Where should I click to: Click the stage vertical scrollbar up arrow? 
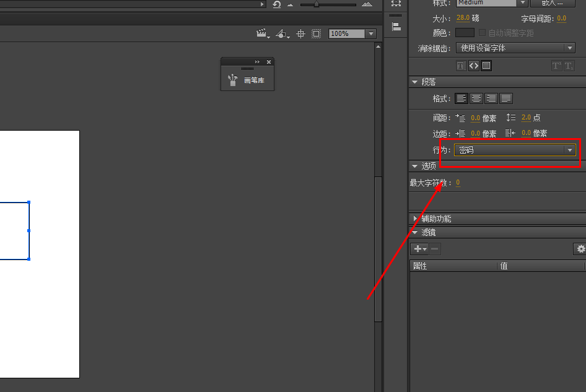point(378,46)
